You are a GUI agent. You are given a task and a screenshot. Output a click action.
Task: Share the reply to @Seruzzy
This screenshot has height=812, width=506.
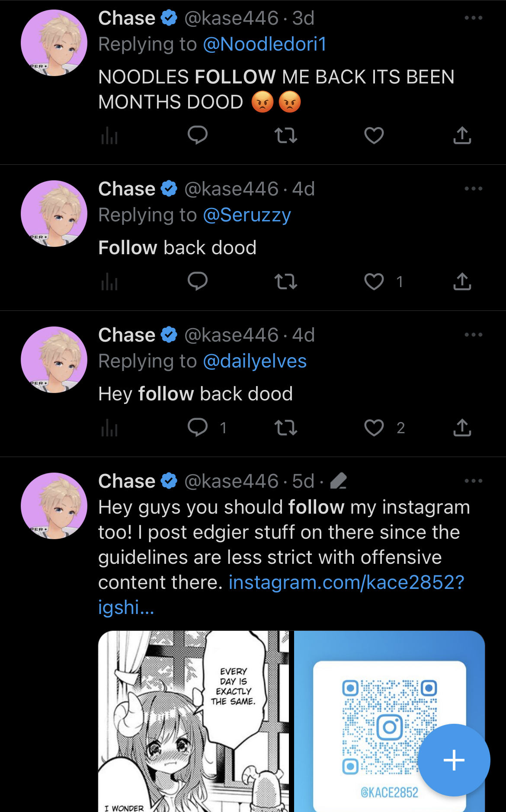pyautogui.click(x=462, y=281)
